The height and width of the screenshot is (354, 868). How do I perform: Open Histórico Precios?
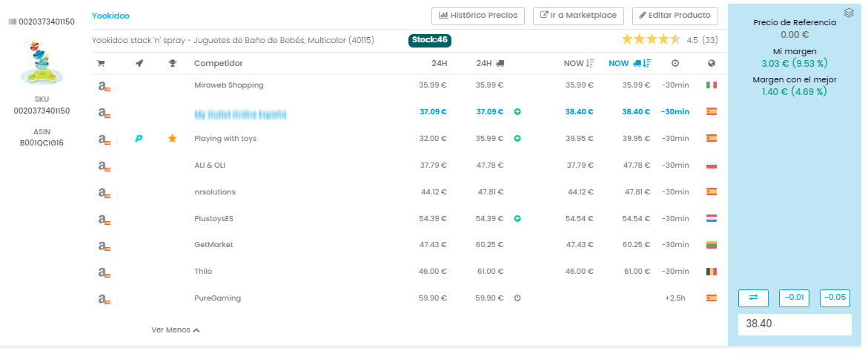tap(478, 16)
